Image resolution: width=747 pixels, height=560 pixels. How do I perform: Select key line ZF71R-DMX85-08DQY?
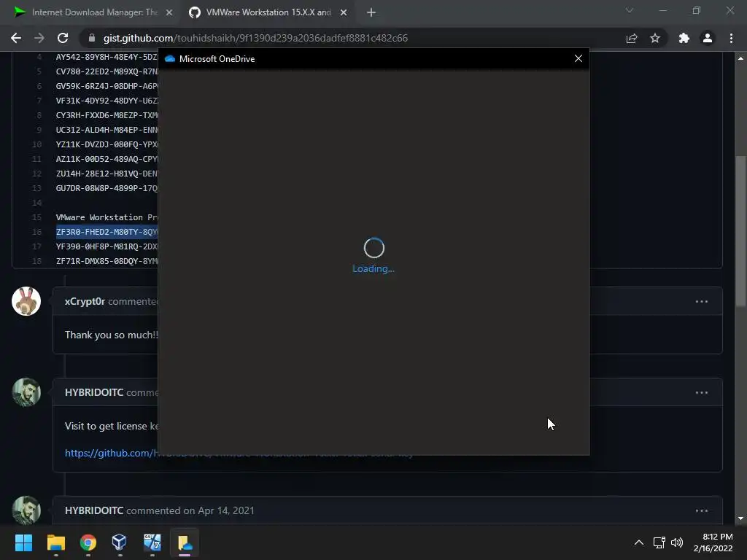107,261
